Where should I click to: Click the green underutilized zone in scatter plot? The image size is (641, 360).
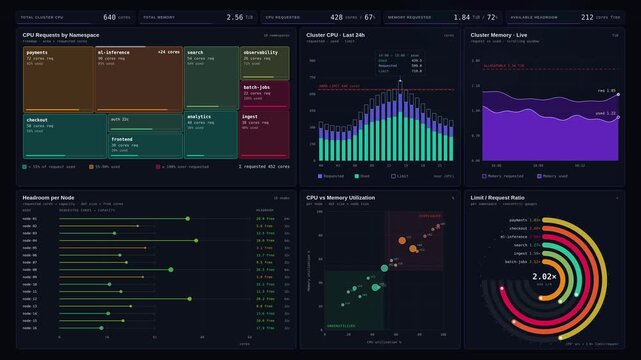354,300
